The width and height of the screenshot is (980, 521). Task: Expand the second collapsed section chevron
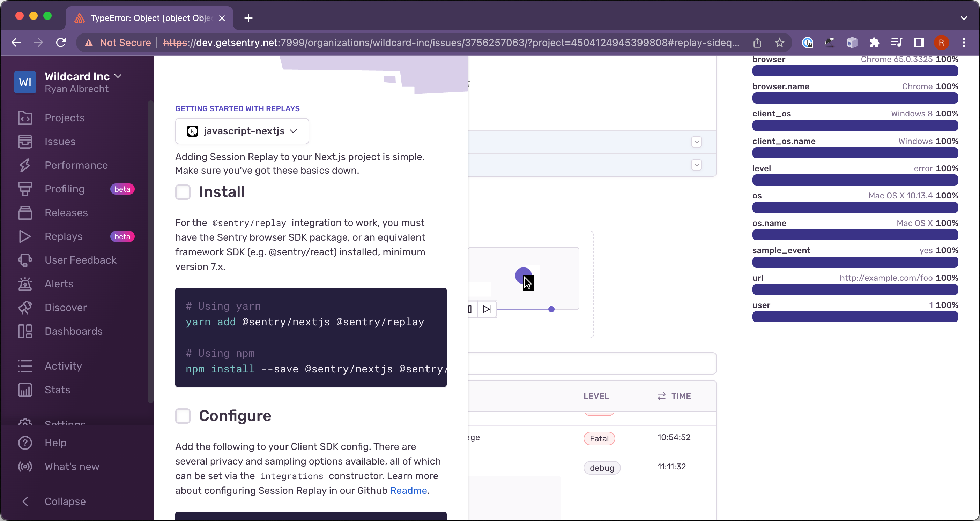click(x=696, y=165)
